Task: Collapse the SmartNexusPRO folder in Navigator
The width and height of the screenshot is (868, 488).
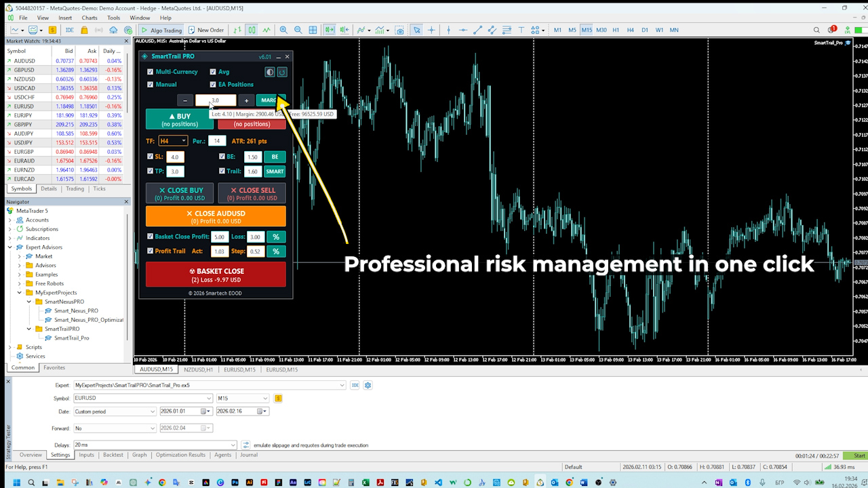Action: click(x=29, y=302)
